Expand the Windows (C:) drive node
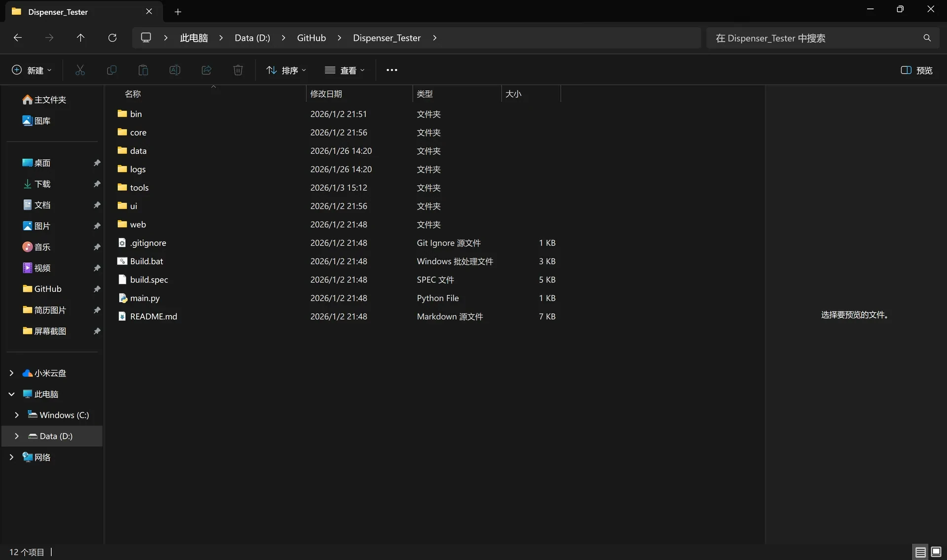Image resolution: width=947 pixels, height=560 pixels. pyautogui.click(x=17, y=415)
